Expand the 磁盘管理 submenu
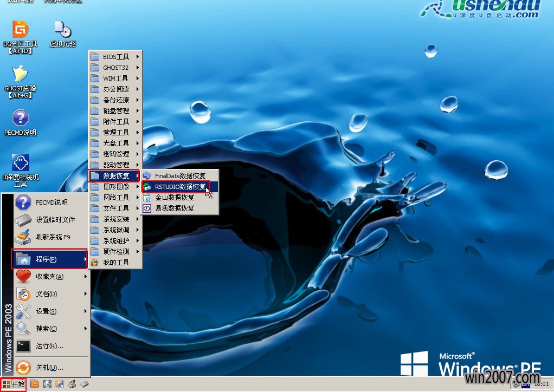This screenshot has height=392, width=554. (115, 111)
